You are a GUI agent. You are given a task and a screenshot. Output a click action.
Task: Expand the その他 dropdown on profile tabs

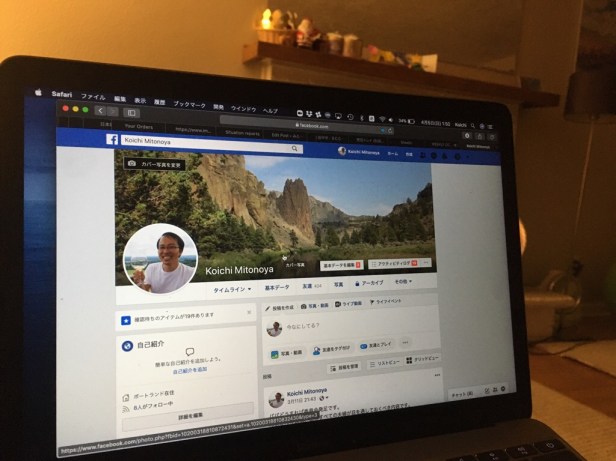(402, 283)
